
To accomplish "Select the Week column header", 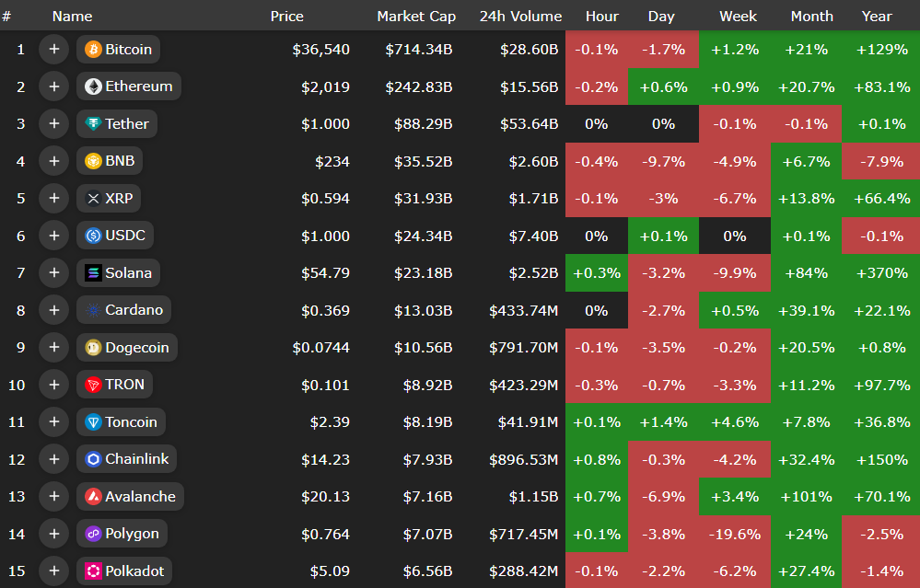I will (738, 16).
